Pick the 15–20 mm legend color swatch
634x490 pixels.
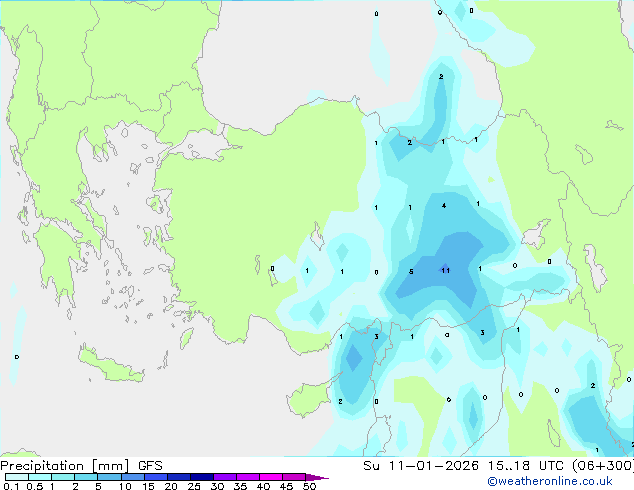156,477
